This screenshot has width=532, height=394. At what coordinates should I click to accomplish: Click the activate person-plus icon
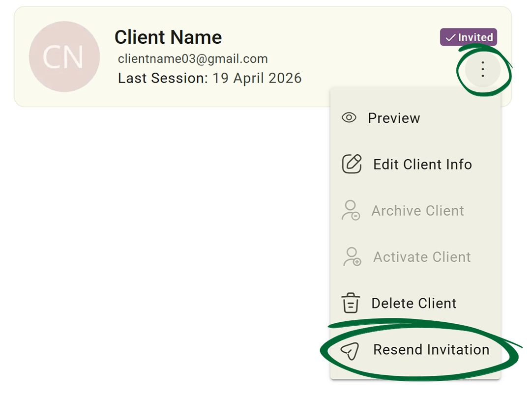click(352, 256)
